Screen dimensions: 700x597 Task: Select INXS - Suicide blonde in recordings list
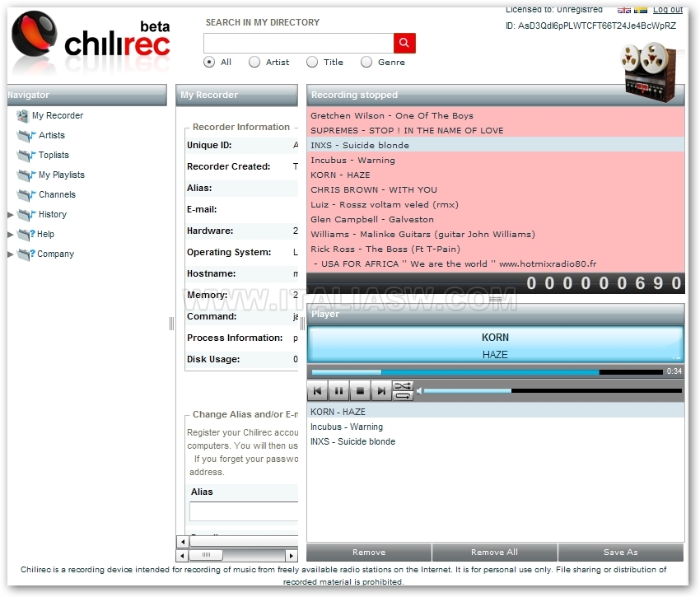click(x=496, y=145)
